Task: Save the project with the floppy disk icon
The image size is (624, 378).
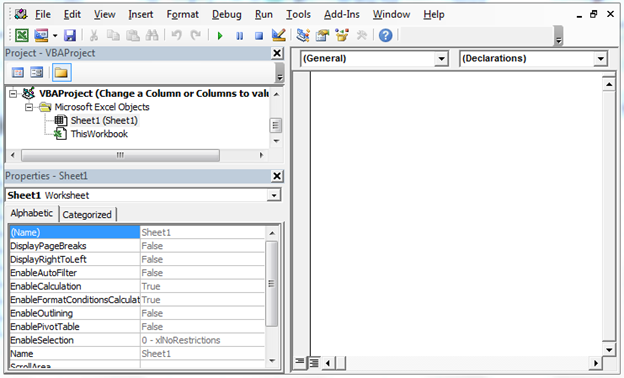Action: 70,35
